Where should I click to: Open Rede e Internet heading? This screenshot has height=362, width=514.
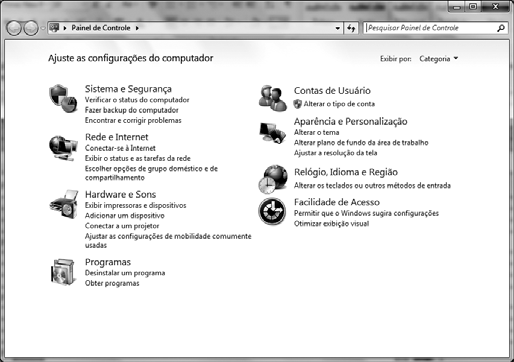coord(117,137)
